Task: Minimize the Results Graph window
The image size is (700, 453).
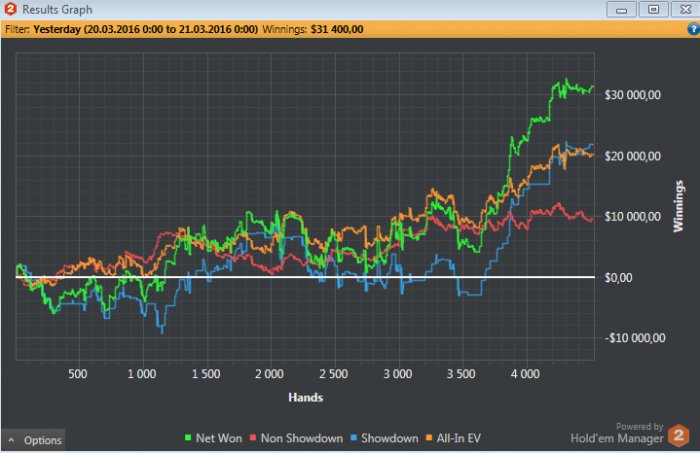Action: 621,9
